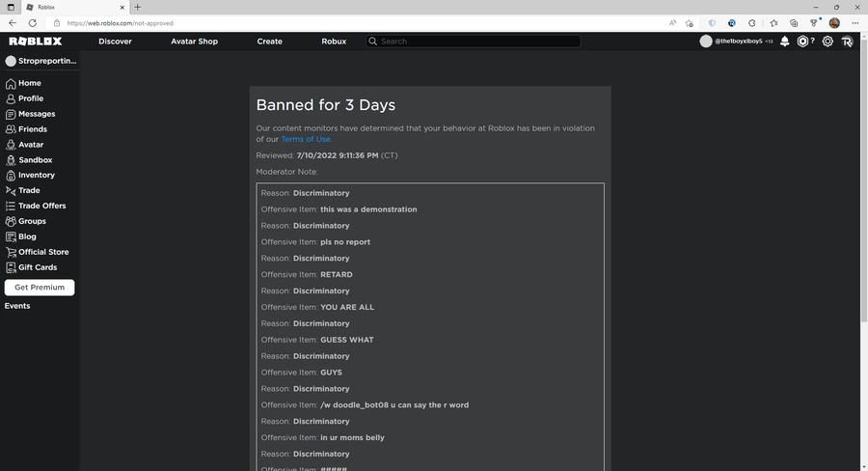Screen dimensions: 868x471
Task: Go to Profile in the sidebar
Action: (24, 98)
